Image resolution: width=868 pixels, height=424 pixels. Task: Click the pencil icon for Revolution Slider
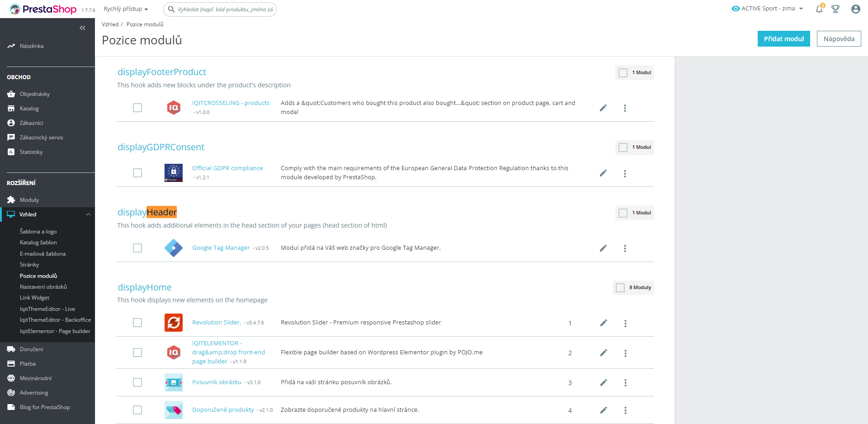tap(604, 323)
